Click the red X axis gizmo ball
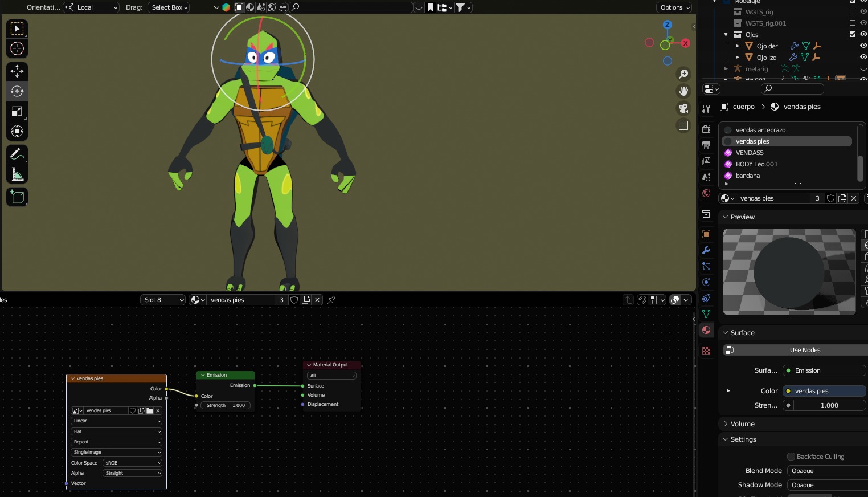868x497 pixels. 686,43
